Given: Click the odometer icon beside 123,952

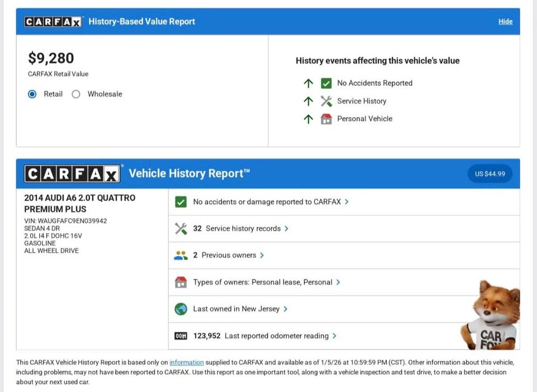Looking at the screenshot, I should point(181,336).
